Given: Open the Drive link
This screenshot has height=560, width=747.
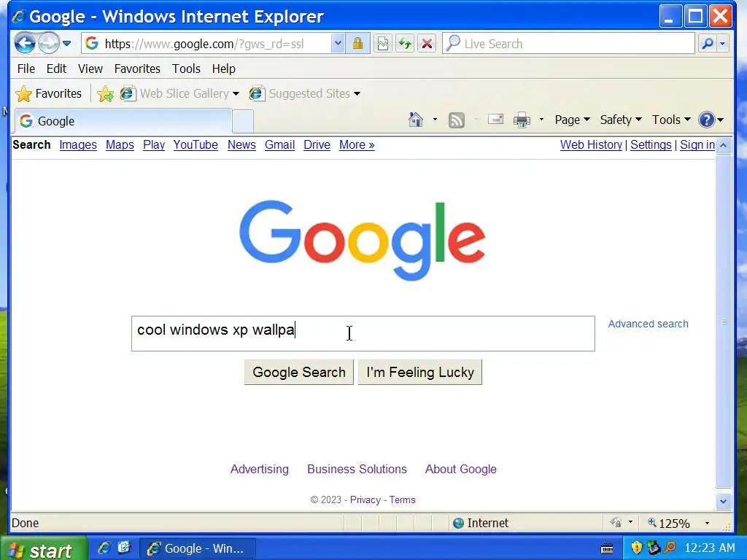Looking at the screenshot, I should pyautogui.click(x=317, y=145).
